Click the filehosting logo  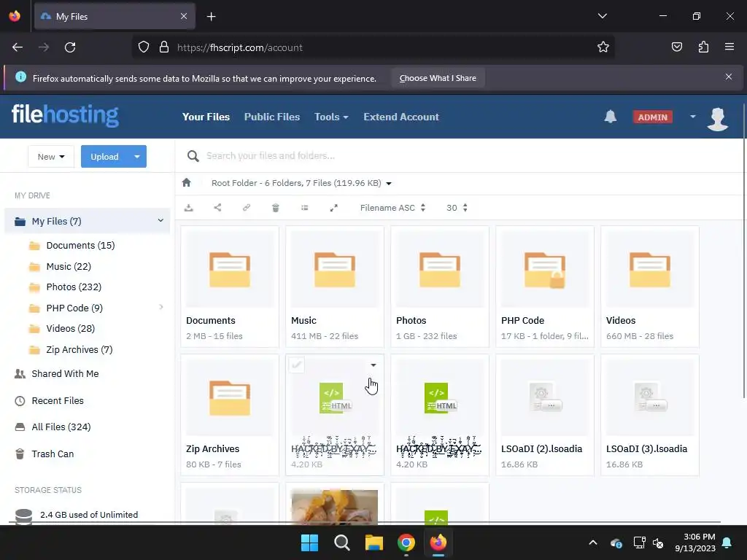click(65, 115)
